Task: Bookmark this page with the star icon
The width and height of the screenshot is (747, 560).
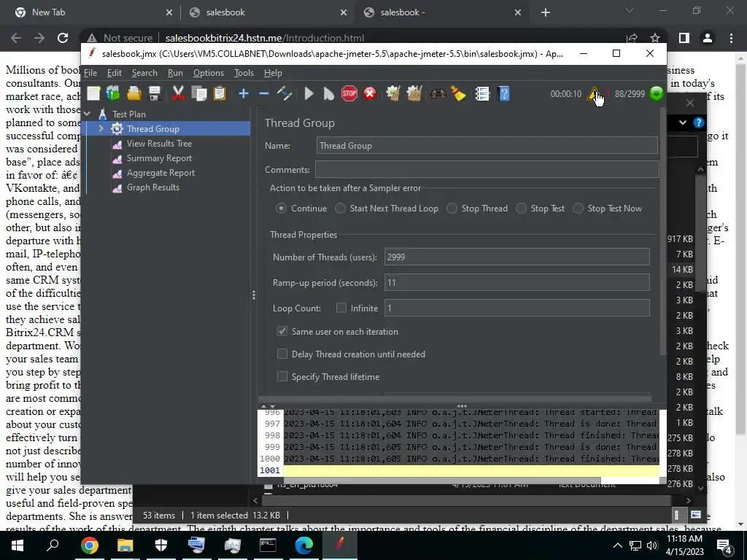Action: pyautogui.click(x=655, y=38)
